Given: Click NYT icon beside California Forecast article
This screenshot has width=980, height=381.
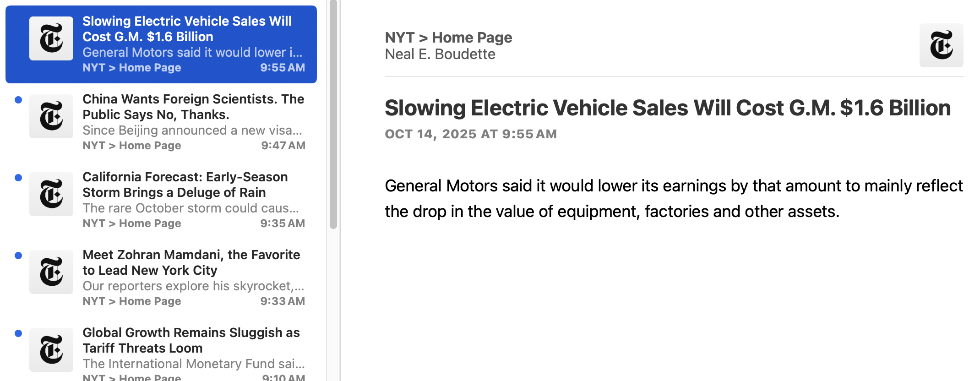Looking at the screenshot, I should (x=51, y=194).
